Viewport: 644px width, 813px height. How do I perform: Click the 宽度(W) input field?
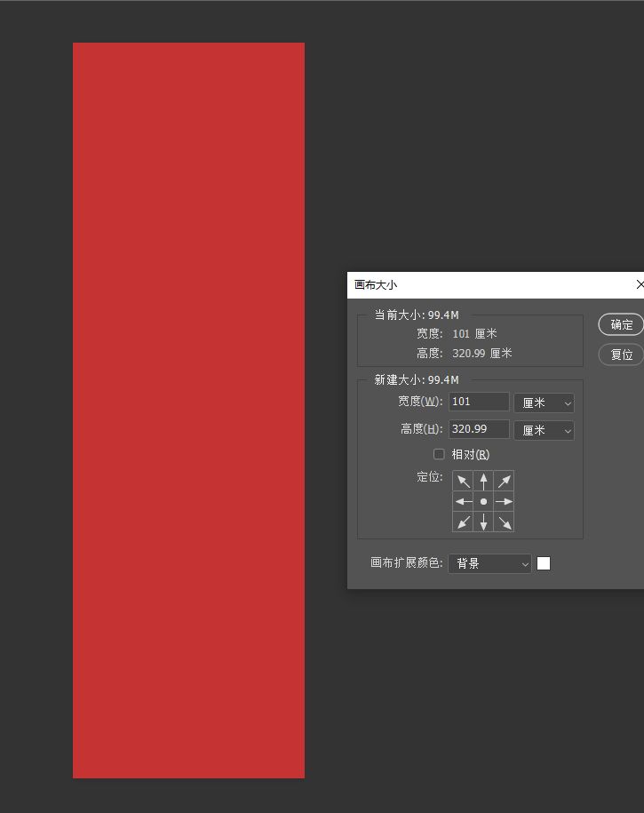479,402
